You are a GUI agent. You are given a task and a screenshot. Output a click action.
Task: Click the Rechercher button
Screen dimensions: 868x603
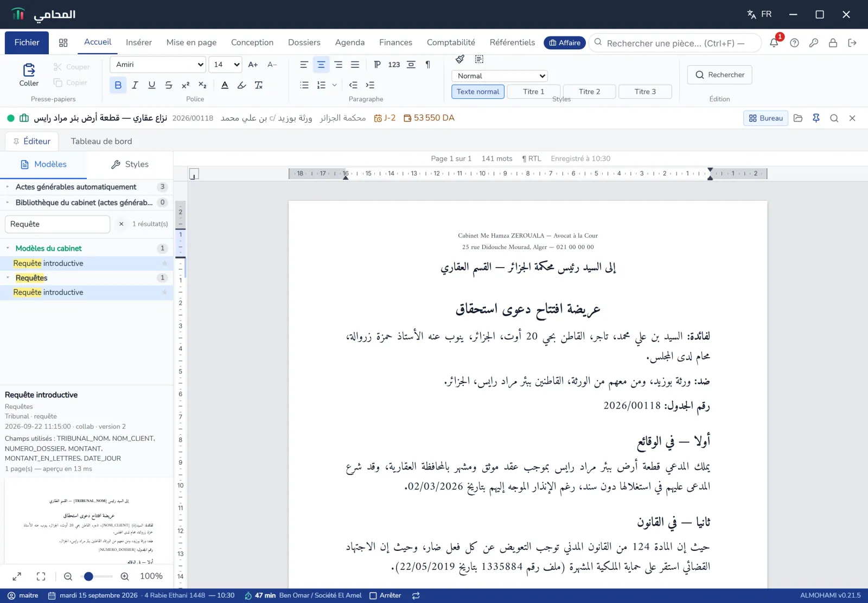coord(719,75)
